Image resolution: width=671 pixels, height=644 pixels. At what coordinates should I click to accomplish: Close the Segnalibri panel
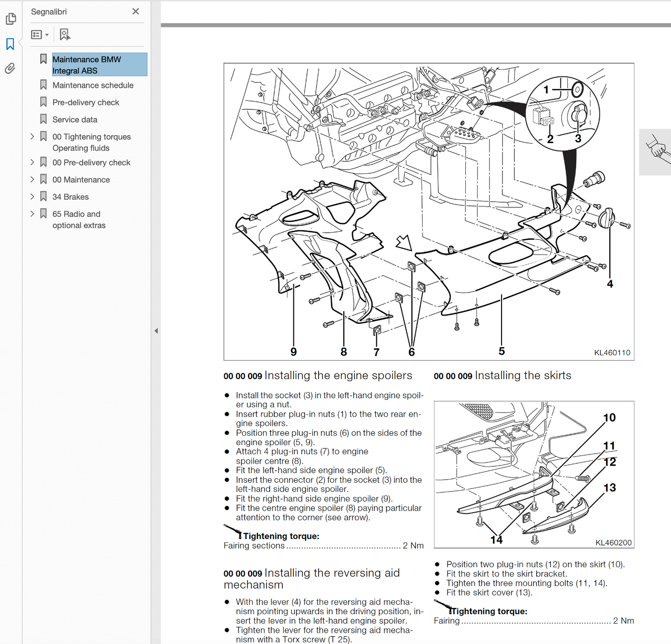coord(136,11)
